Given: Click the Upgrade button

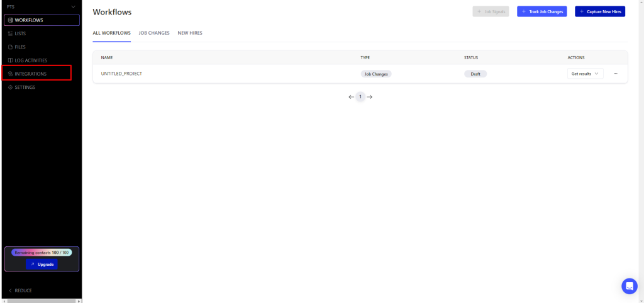Looking at the screenshot, I should click(x=42, y=265).
